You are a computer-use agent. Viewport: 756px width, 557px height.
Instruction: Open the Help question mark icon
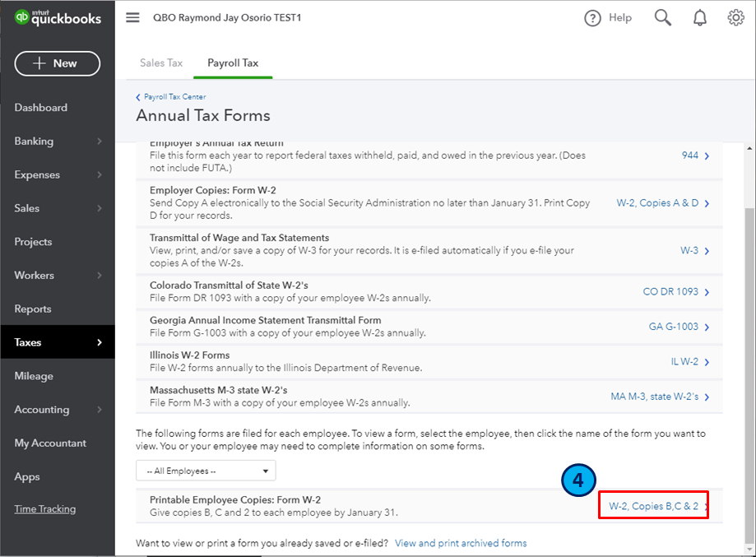click(593, 18)
